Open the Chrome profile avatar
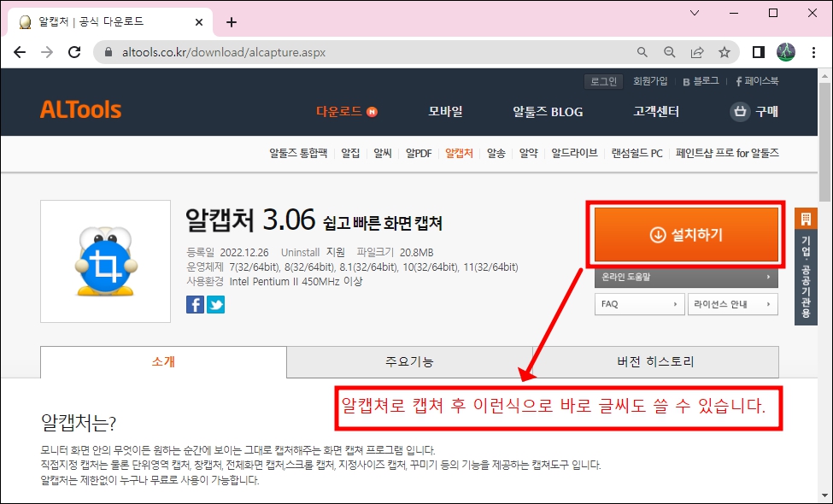The width and height of the screenshot is (833, 504). click(786, 52)
